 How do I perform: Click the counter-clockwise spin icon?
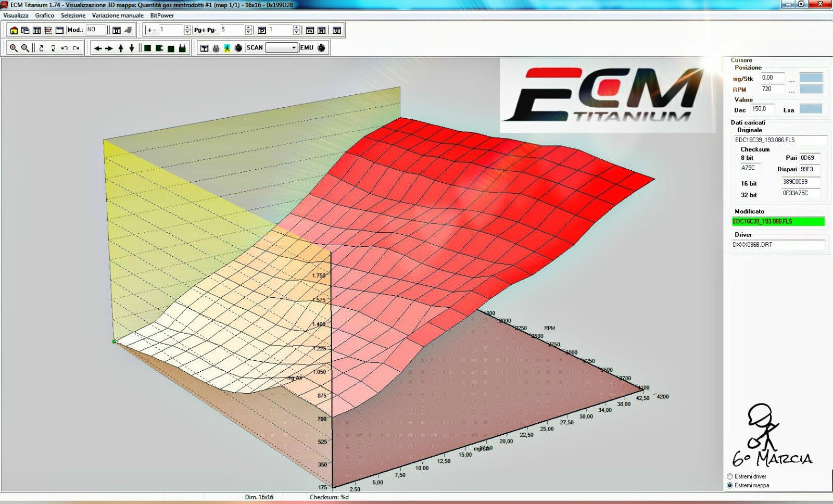pos(65,48)
